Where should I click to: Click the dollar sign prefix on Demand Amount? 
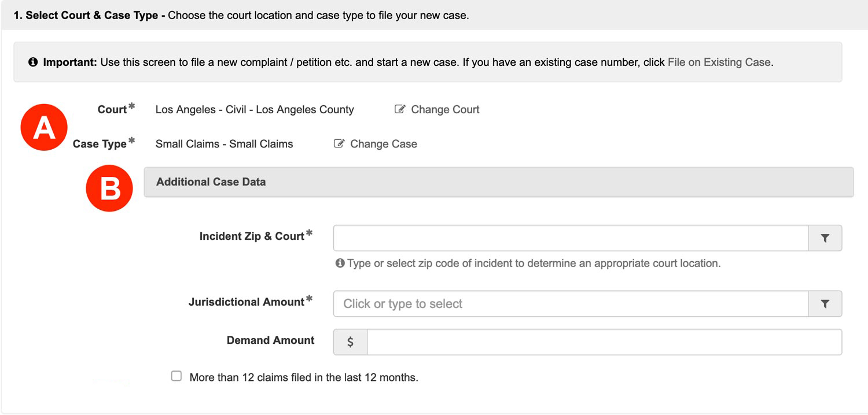coord(350,342)
